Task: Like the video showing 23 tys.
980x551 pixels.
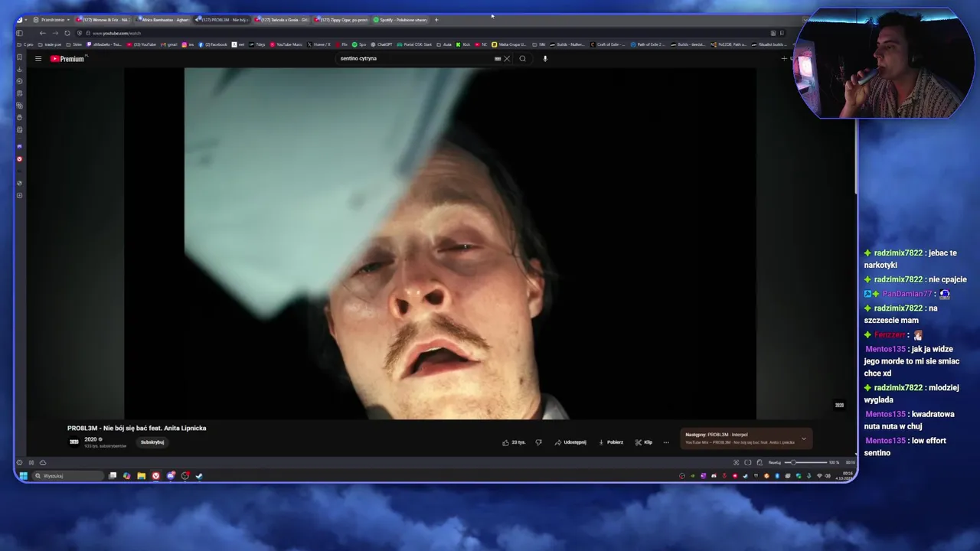Action: [514, 442]
